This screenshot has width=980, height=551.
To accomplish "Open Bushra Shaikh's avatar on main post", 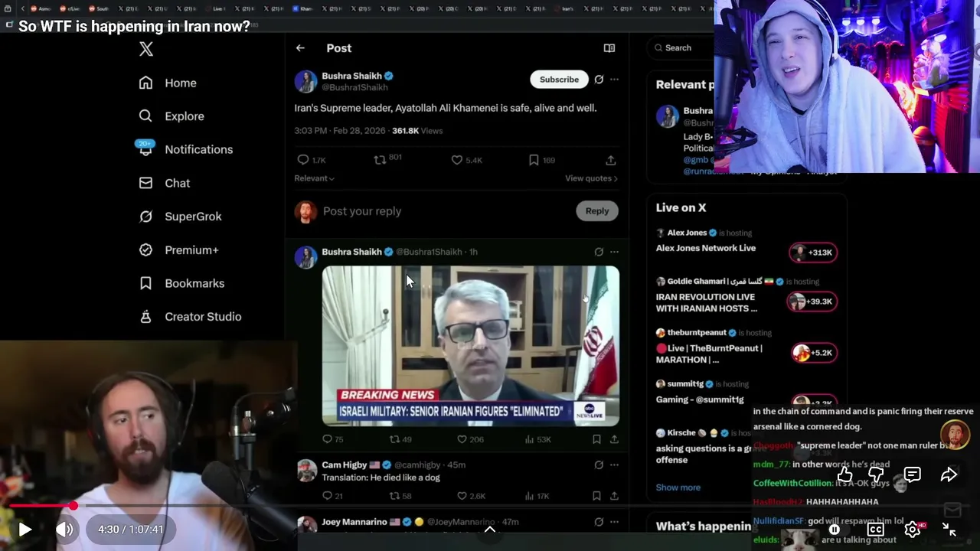I will pyautogui.click(x=305, y=81).
